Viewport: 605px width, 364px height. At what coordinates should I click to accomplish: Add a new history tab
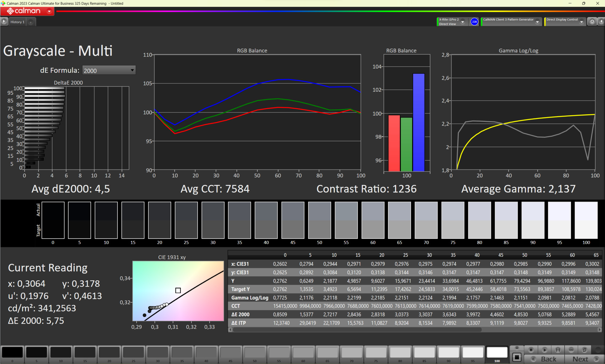pos(31,22)
